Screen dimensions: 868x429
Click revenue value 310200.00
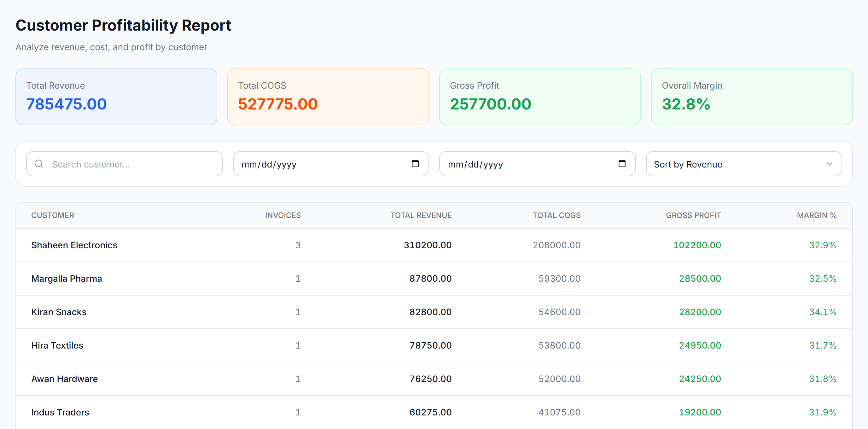click(428, 245)
